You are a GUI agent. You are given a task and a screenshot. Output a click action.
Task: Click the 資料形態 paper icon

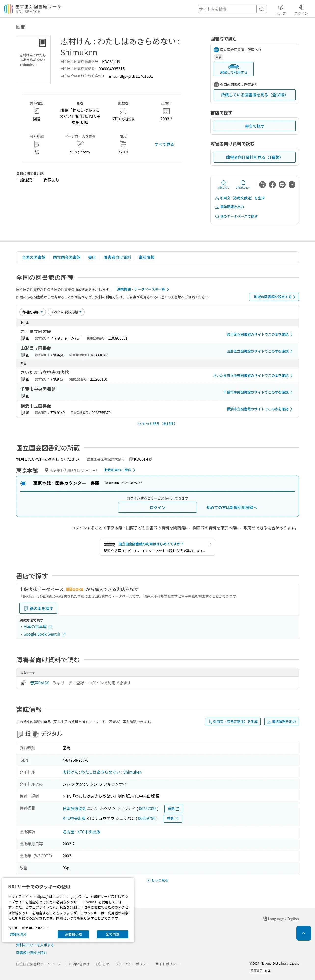pos(37,144)
